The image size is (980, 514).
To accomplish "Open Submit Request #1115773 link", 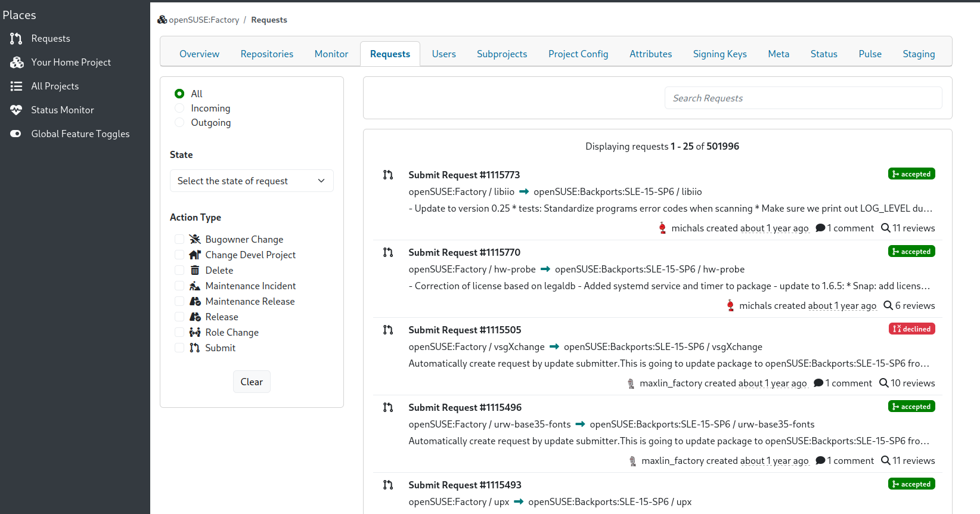I will (464, 175).
